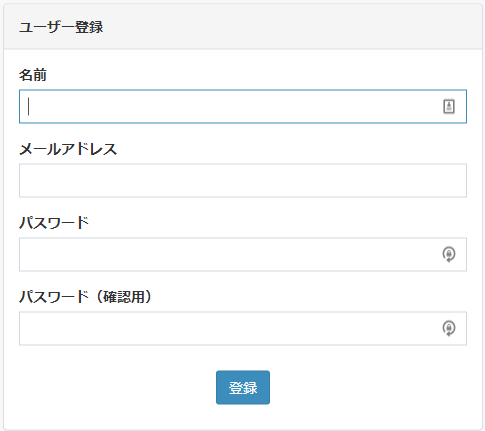Click empty white area left of 登録 button
The image size is (485, 431).
(117, 387)
